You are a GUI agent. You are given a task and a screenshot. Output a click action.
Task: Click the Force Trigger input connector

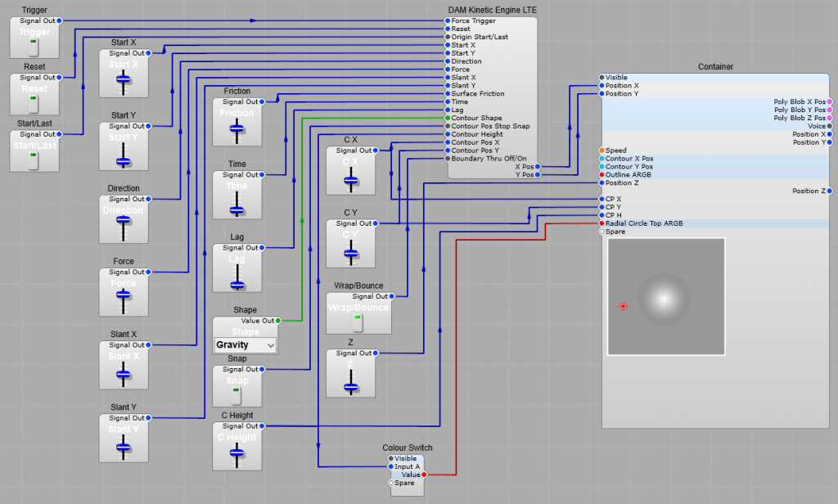coord(447,20)
